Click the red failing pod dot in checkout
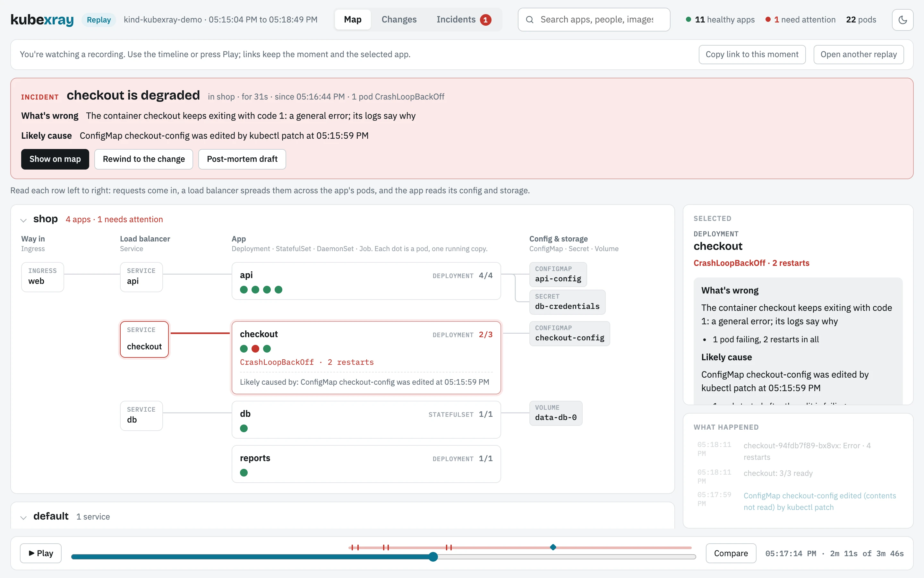Viewport: 924px width, 578px height. click(255, 349)
